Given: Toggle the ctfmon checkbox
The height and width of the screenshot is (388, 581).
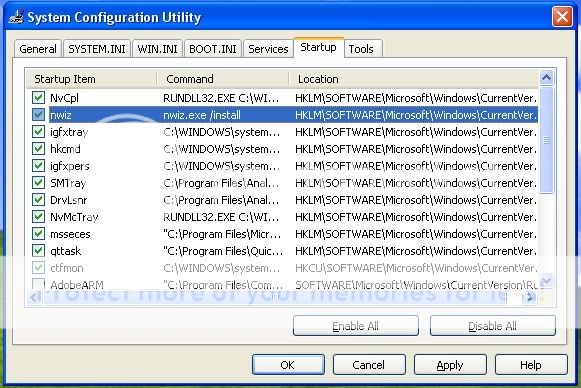Looking at the screenshot, I should (38, 268).
